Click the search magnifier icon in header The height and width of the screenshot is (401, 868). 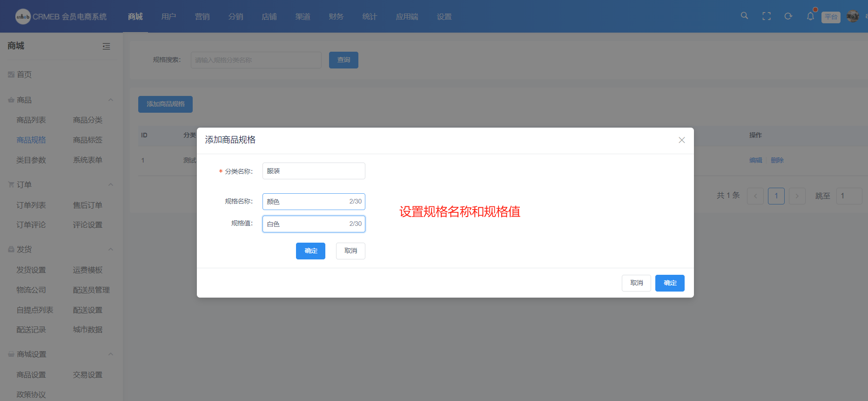[744, 16]
